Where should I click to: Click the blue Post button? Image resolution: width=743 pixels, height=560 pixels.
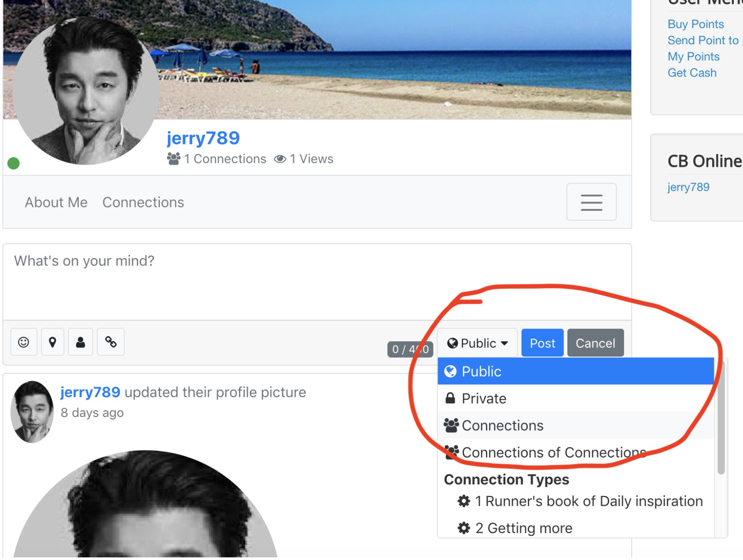(542, 343)
